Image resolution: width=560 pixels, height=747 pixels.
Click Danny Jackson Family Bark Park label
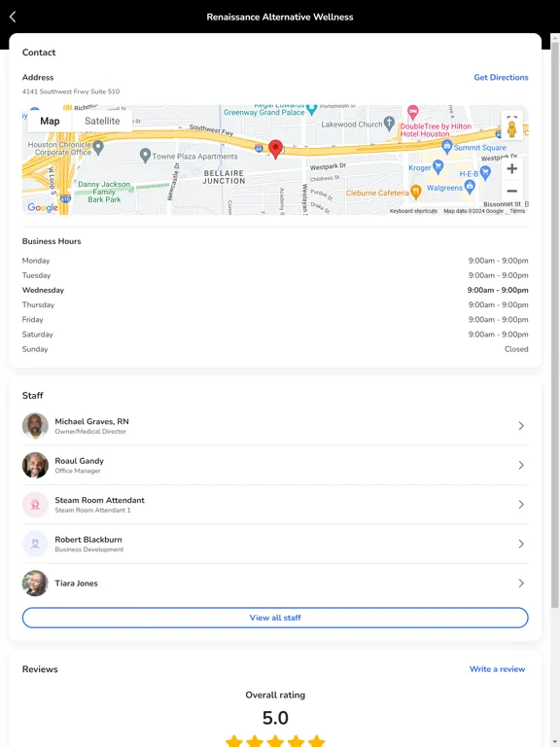pyautogui.click(x=104, y=192)
